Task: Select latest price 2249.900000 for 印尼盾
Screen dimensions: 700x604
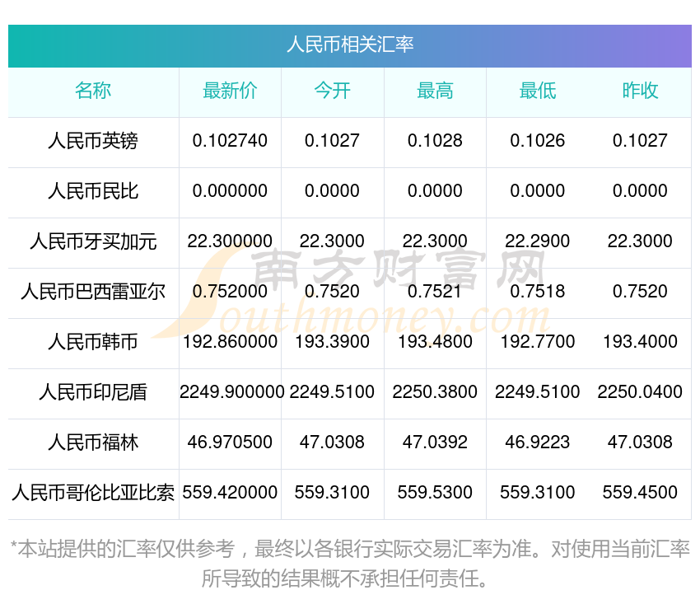Action: 231,392
